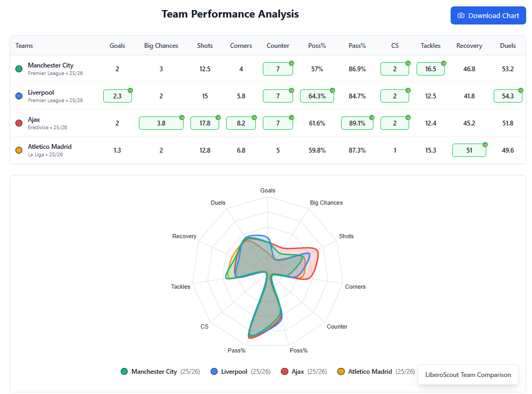Click the crown badge on Liverpool's Duels value
The width and height of the screenshot is (532, 394).
pos(520,90)
